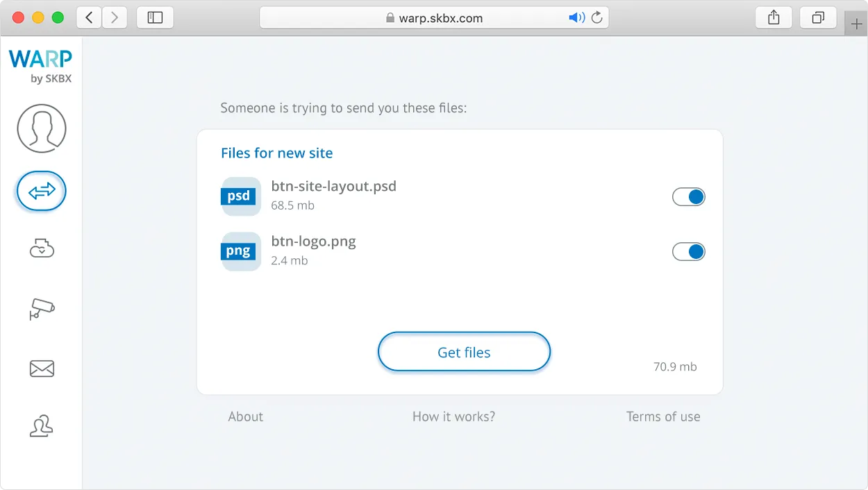868x490 pixels.
Task: Close the Safari window with red button
Action: (18, 17)
